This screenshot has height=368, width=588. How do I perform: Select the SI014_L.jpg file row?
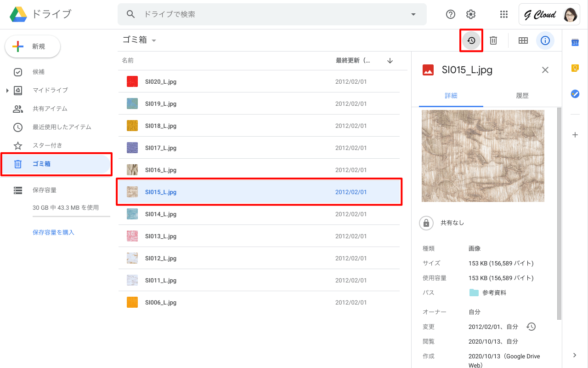[259, 214]
